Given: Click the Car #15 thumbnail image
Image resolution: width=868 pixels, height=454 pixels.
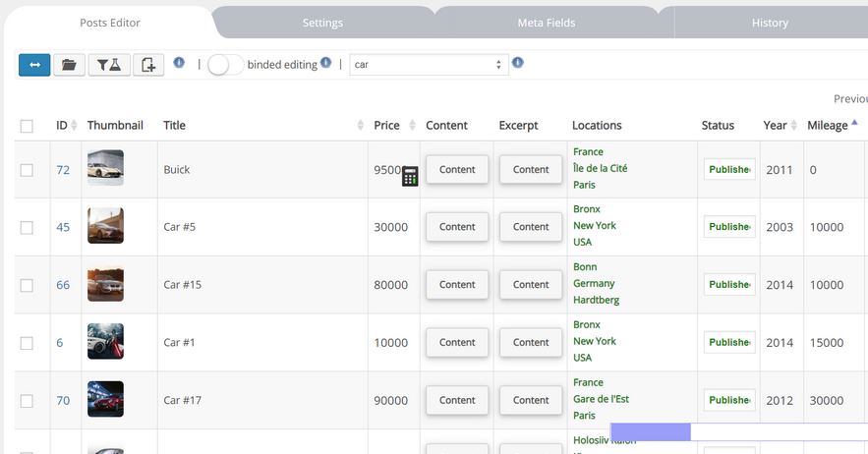Looking at the screenshot, I should click(106, 283).
